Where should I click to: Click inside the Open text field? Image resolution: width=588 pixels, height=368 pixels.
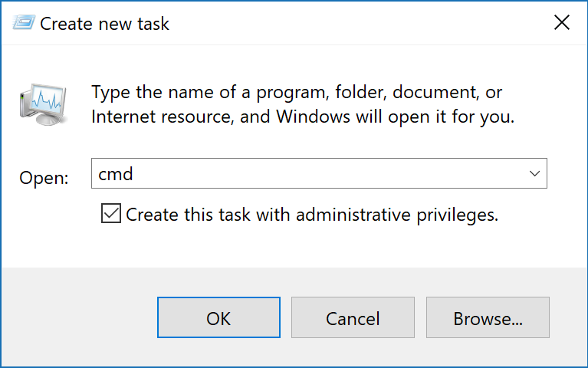[307, 174]
